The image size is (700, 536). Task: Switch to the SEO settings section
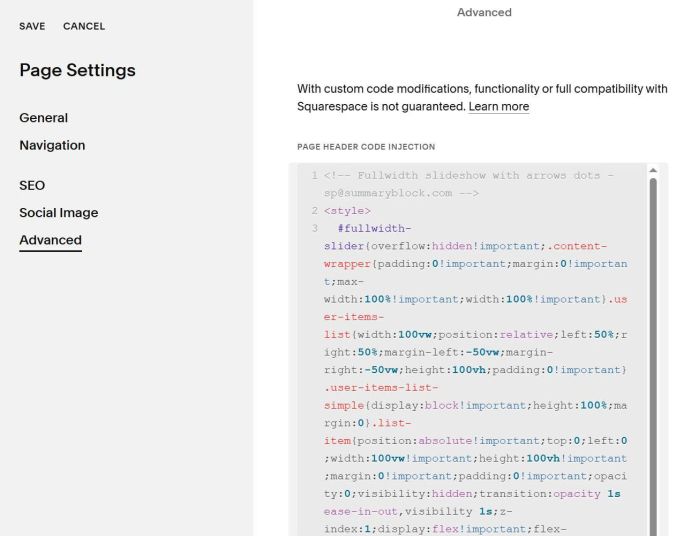(x=32, y=185)
